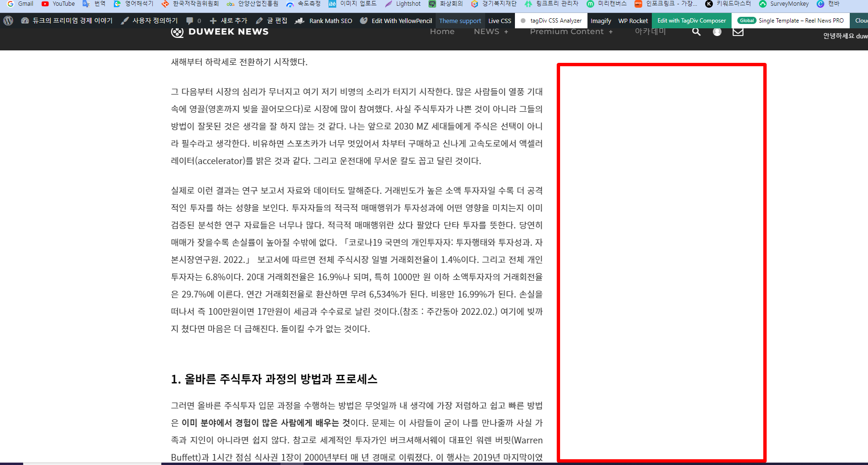Open the Rank Math SEO menu
Viewport: 868px width, 465px height.
324,21
